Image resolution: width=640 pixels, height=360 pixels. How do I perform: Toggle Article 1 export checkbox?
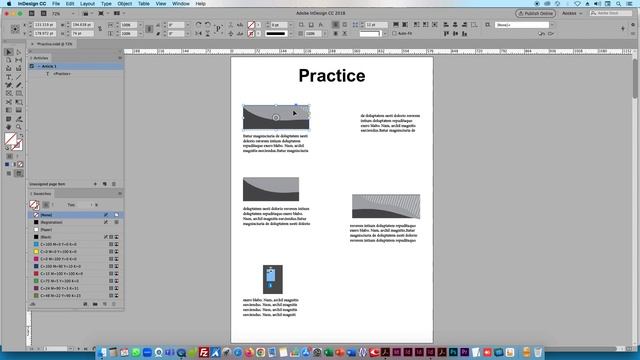click(x=32, y=66)
